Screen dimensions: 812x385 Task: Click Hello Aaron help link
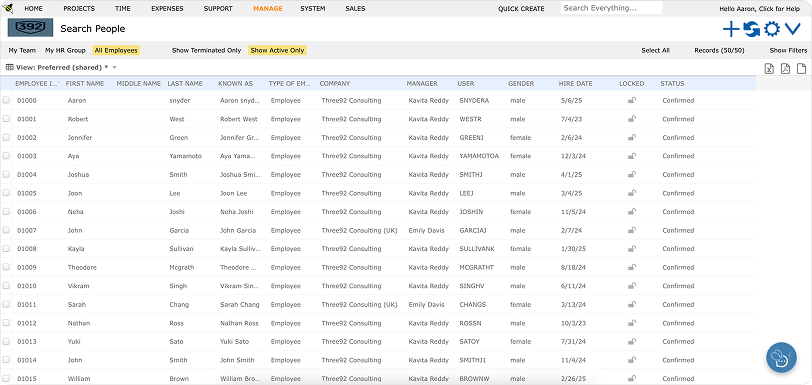point(760,9)
